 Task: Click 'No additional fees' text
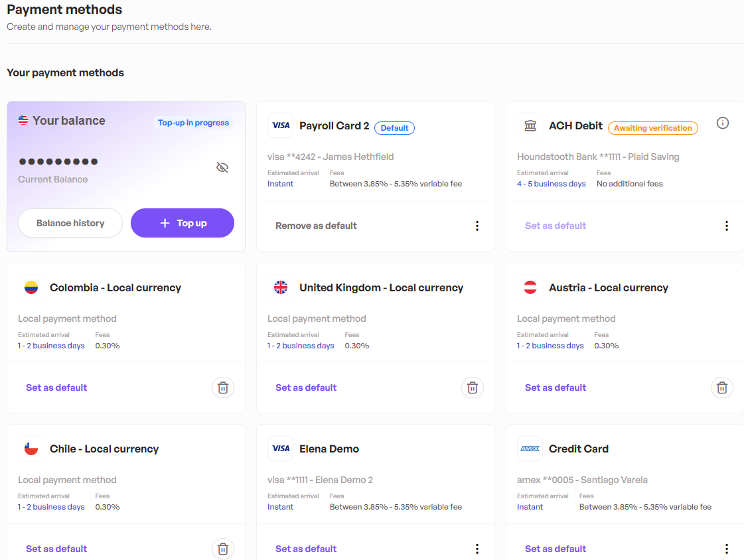click(x=630, y=184)
